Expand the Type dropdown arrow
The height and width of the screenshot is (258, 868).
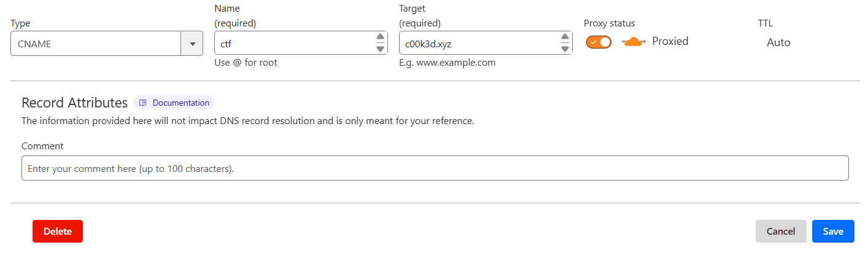192,44
